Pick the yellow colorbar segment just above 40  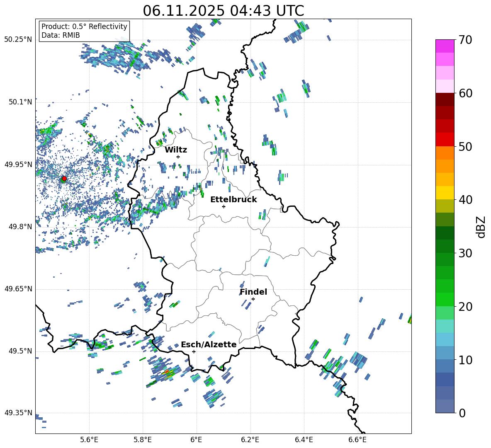[x=445, y=193]
